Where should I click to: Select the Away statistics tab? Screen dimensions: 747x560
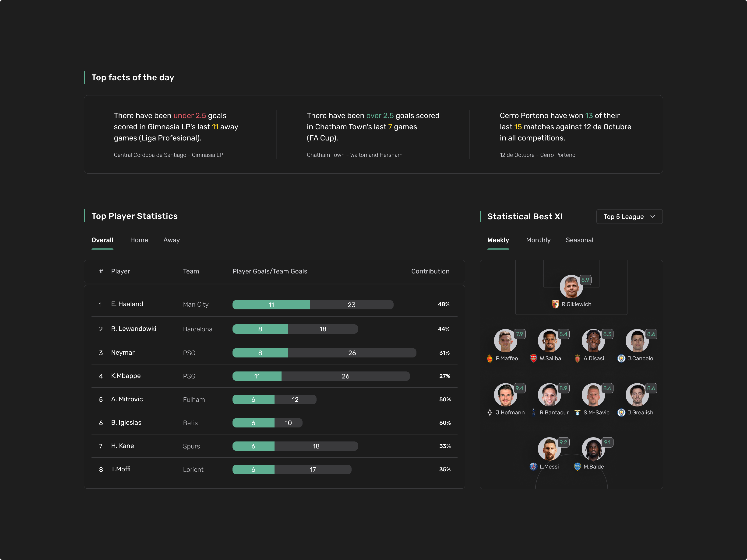click(171, 240)
